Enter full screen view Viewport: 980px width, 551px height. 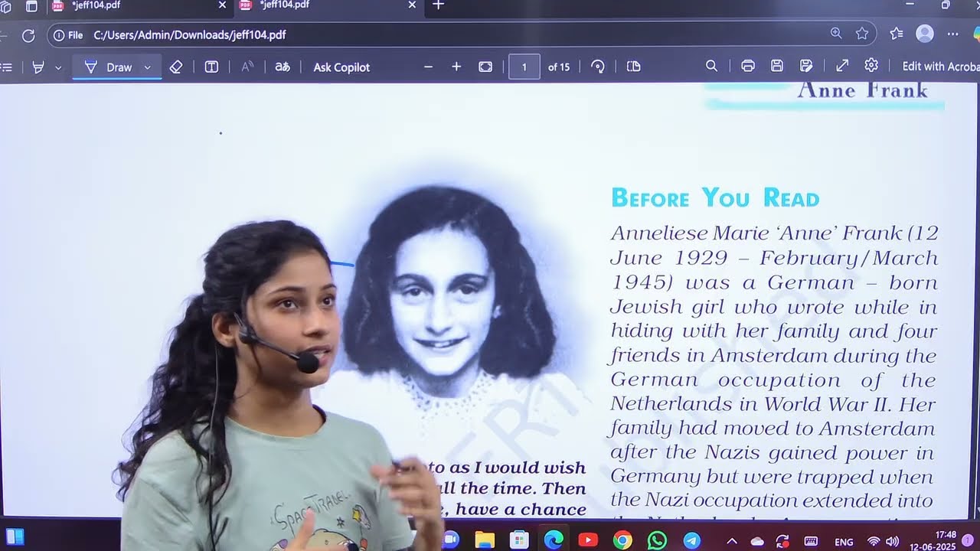pyautogui.click(x=842, y=66)
